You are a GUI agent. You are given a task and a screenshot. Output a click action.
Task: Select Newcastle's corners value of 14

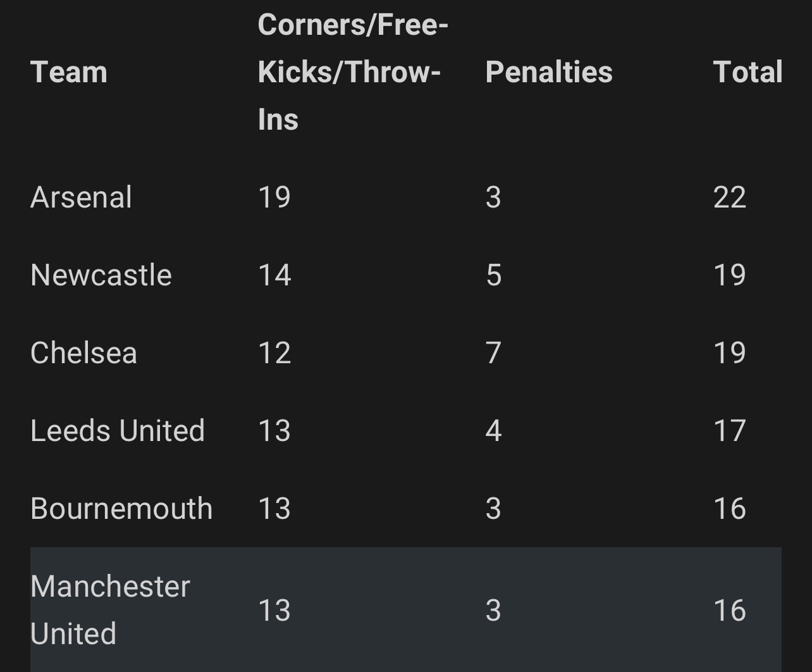pos(274,275)
